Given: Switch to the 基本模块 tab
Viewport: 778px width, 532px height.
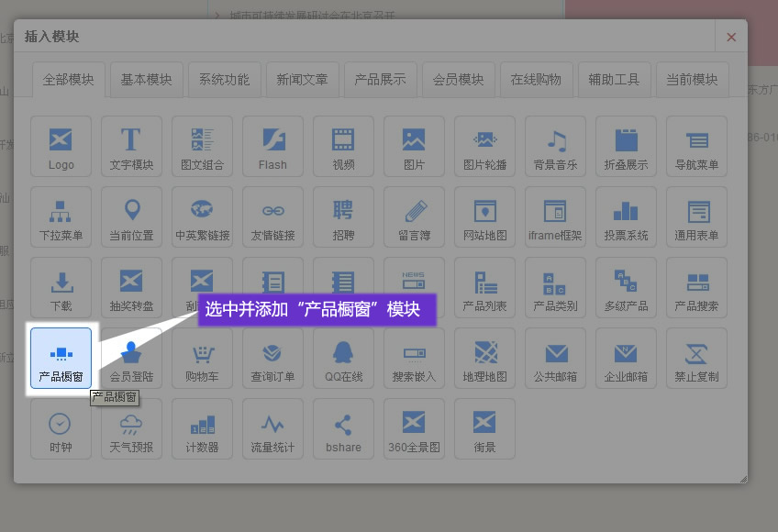Looking at the screenshot, I should (146, 80).
